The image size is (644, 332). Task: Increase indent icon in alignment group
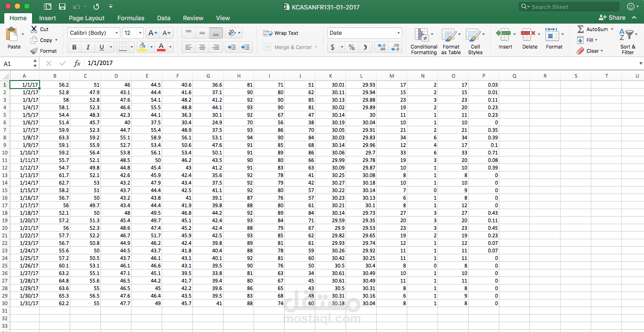(x=245, y=47)
